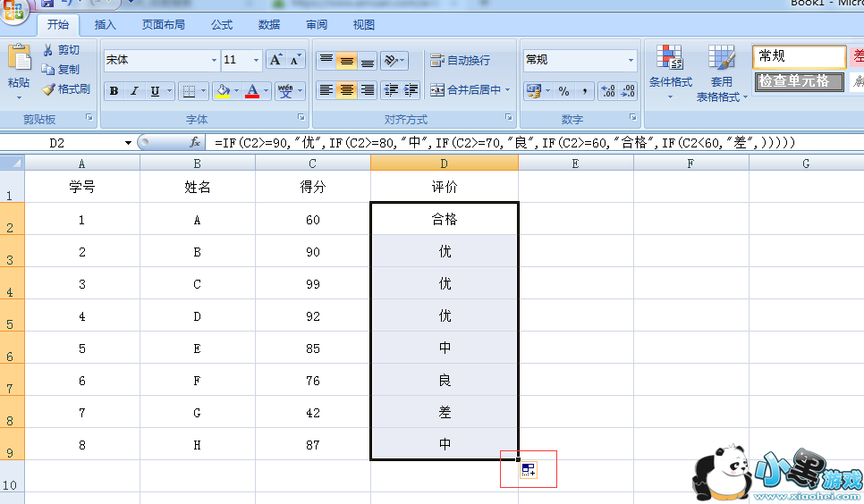Select the Format Painter brush
This screenshot has width=864, height=504.
tap(48, 89)
